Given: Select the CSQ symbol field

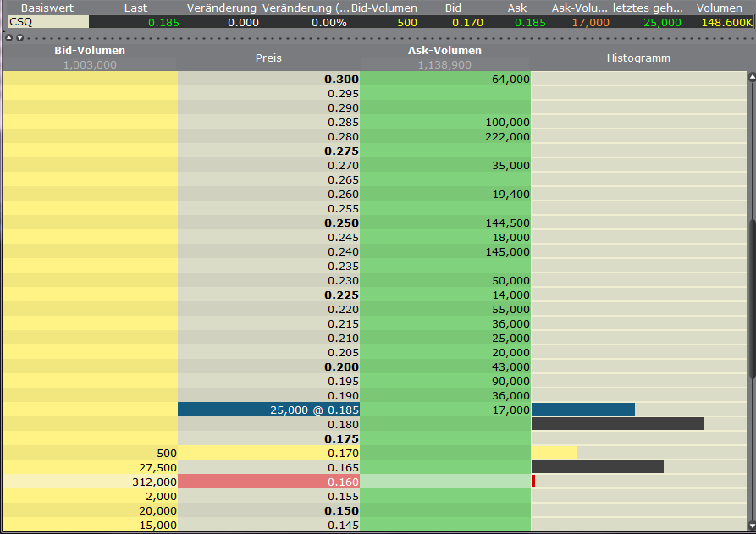Looking at the screenshot, I should pos(47,22).
